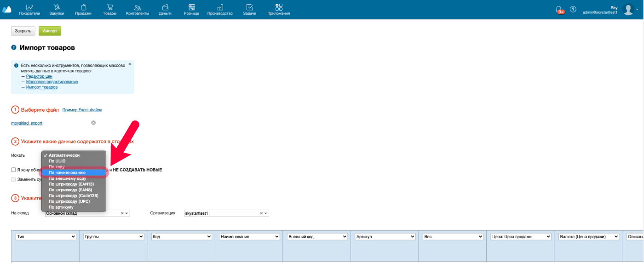The image size is (644, 263).
Task: Open the Массовое редактирование link
Action: click(52, 82)
